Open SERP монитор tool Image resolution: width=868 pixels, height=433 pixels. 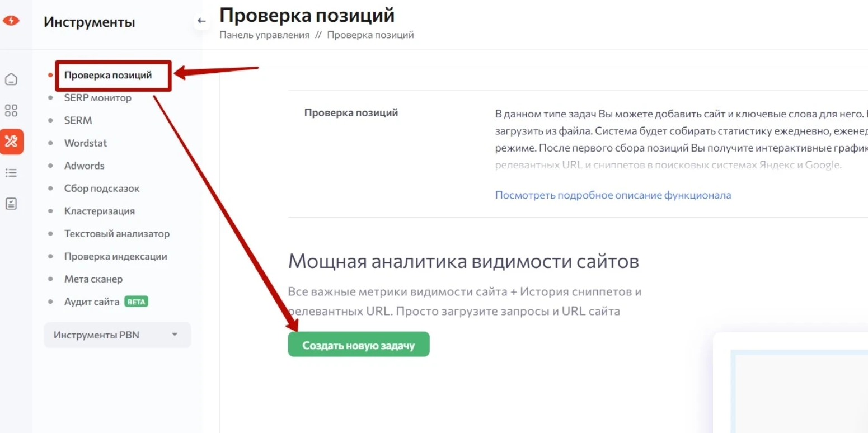[x=98, y=98]
